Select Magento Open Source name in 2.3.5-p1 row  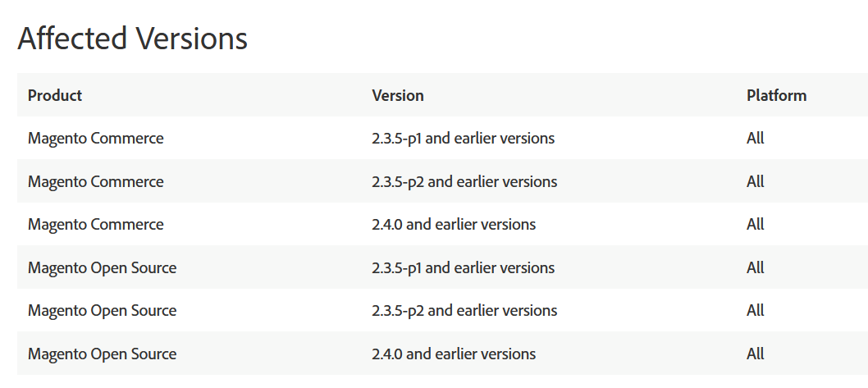pyautogui.click(x=102, y=267)
